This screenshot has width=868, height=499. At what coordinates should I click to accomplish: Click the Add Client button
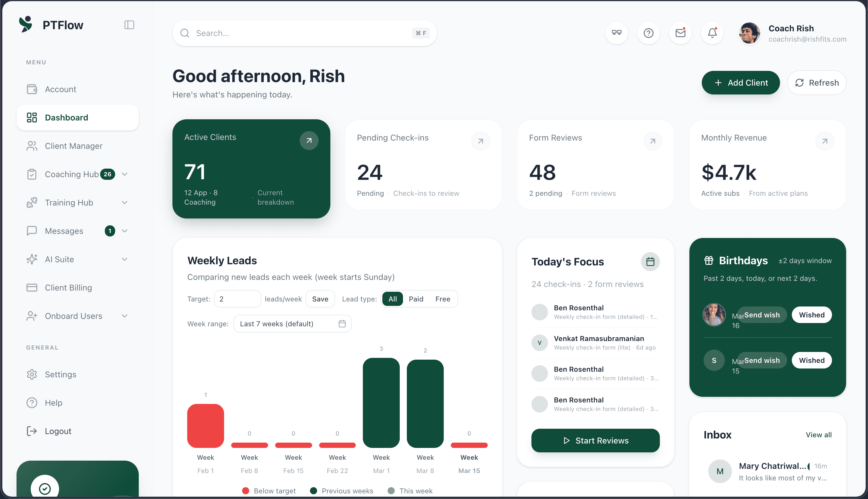740,83
